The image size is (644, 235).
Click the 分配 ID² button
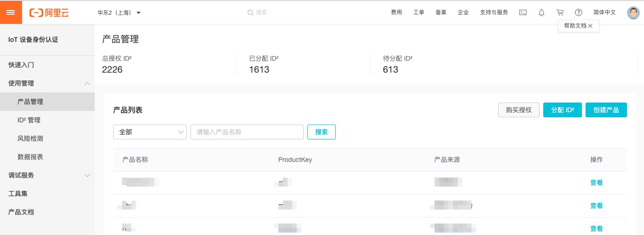pyautogui.click(x=563, y=110)
